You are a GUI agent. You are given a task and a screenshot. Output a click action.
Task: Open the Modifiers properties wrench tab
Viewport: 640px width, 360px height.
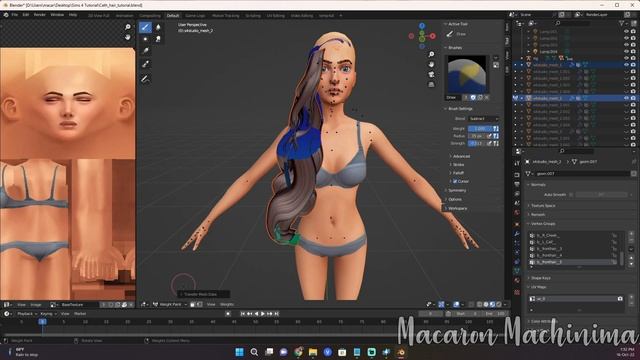point(517,233)
